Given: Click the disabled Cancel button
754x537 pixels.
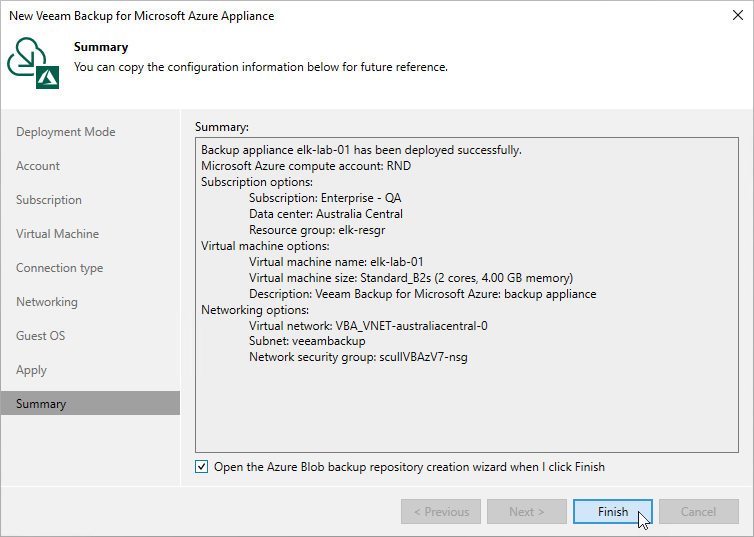Looking at the screenshot, I should click(699, 512).
